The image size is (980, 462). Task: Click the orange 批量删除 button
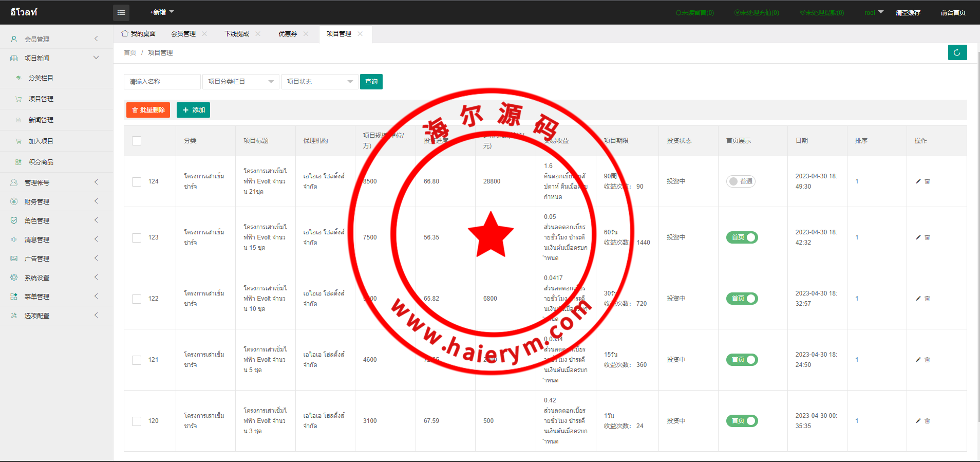(x=148, y=110)
